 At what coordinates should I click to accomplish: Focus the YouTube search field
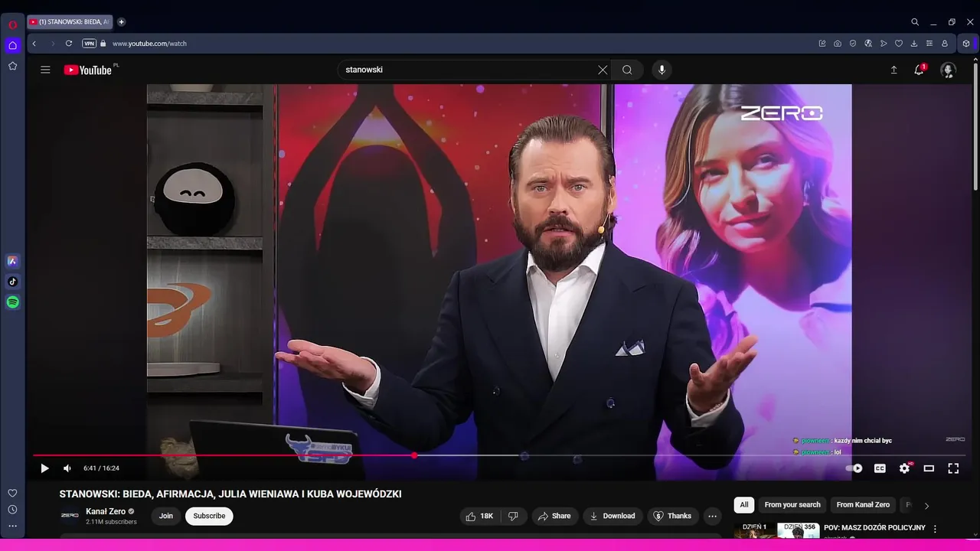pyautogui.click(x=467, y=70)
